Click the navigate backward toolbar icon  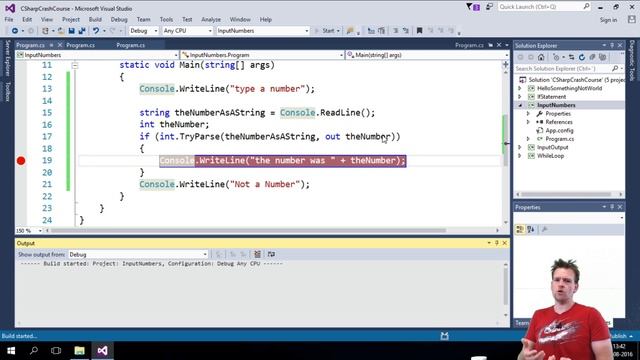(15, 31)
